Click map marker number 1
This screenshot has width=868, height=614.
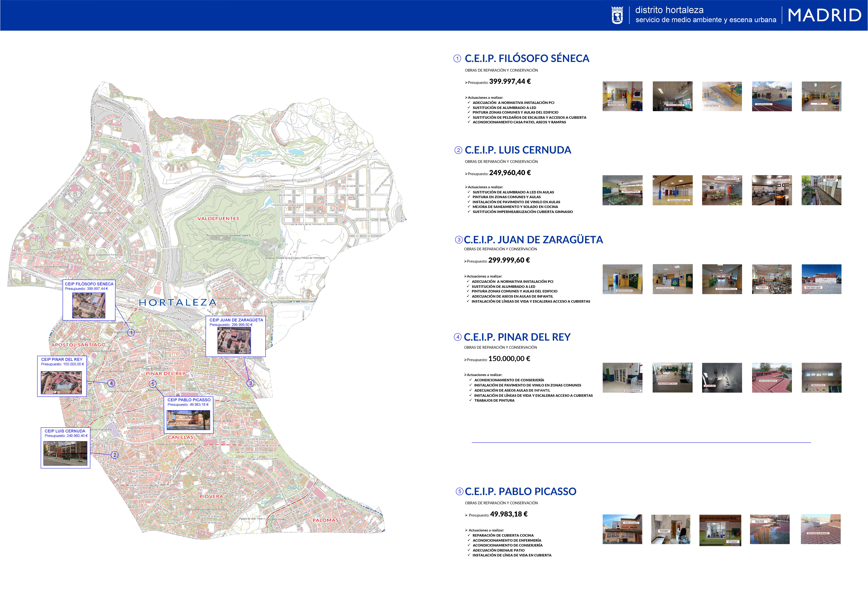[131, 333]
